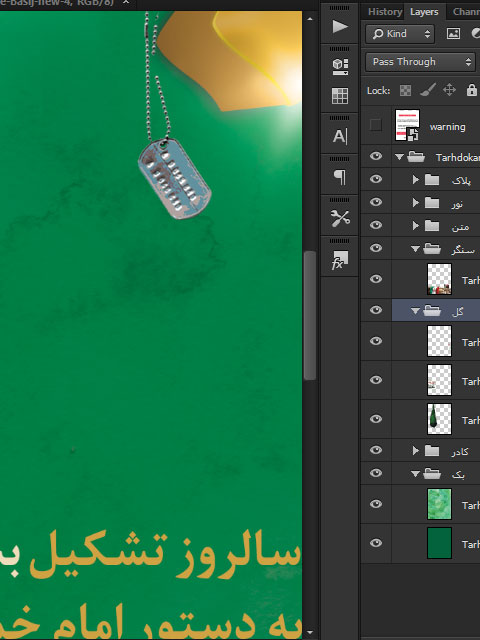Image resolution: width=480 pixels, height=640 pixels.
Task: Select the کادر group folder icon
Action: [432, 451]
